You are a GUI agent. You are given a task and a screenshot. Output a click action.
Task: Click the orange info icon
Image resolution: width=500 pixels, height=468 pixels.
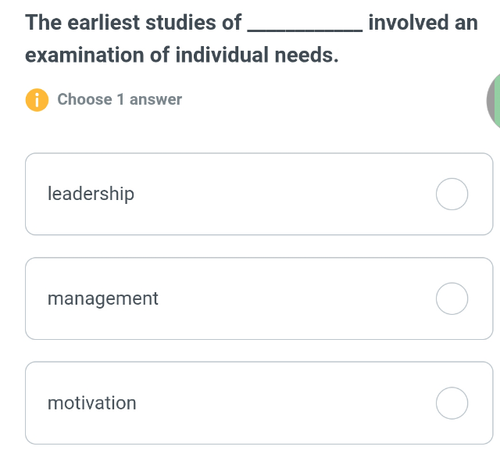[x=37, y=100]
